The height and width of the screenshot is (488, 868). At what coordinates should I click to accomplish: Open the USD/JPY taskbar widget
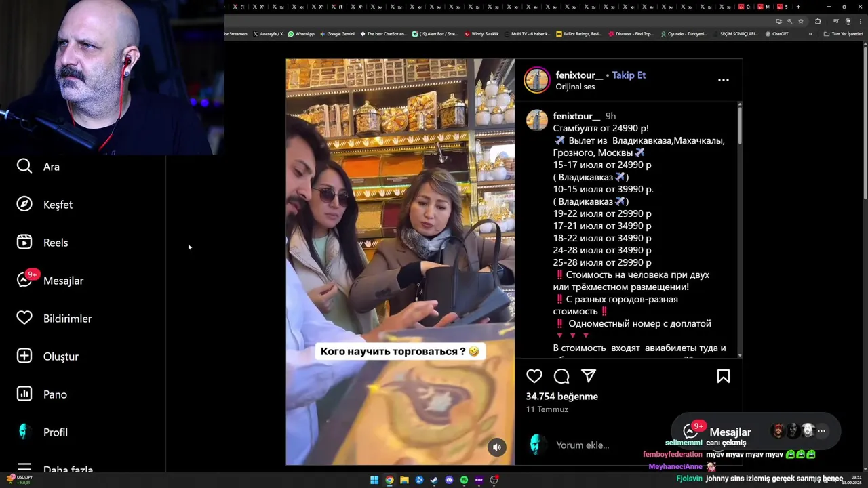coord(19,480)
